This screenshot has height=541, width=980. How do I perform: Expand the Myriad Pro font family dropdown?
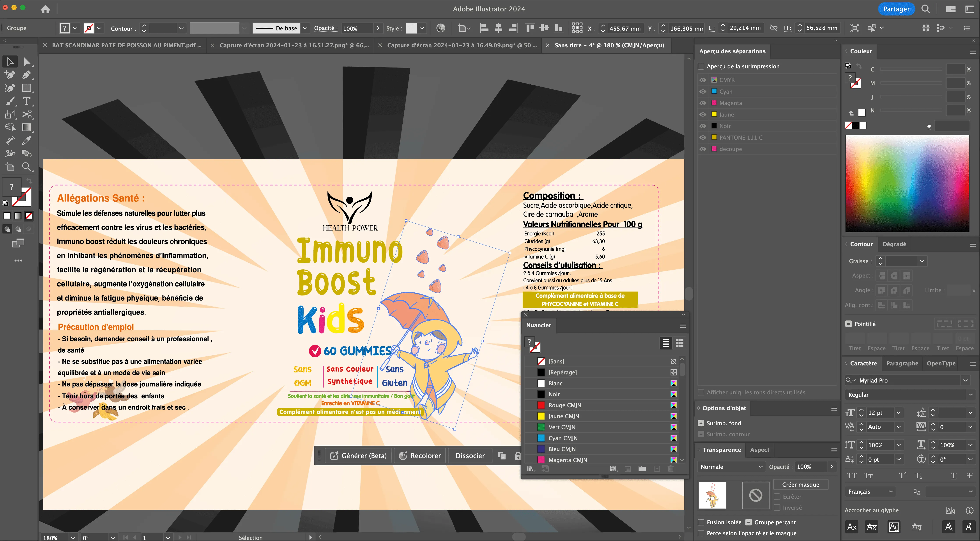966,380
